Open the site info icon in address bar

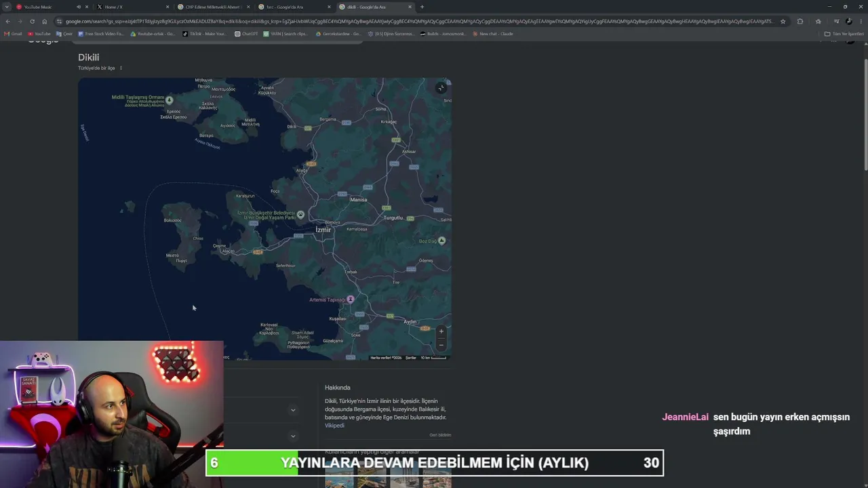(x=59, y=21)
